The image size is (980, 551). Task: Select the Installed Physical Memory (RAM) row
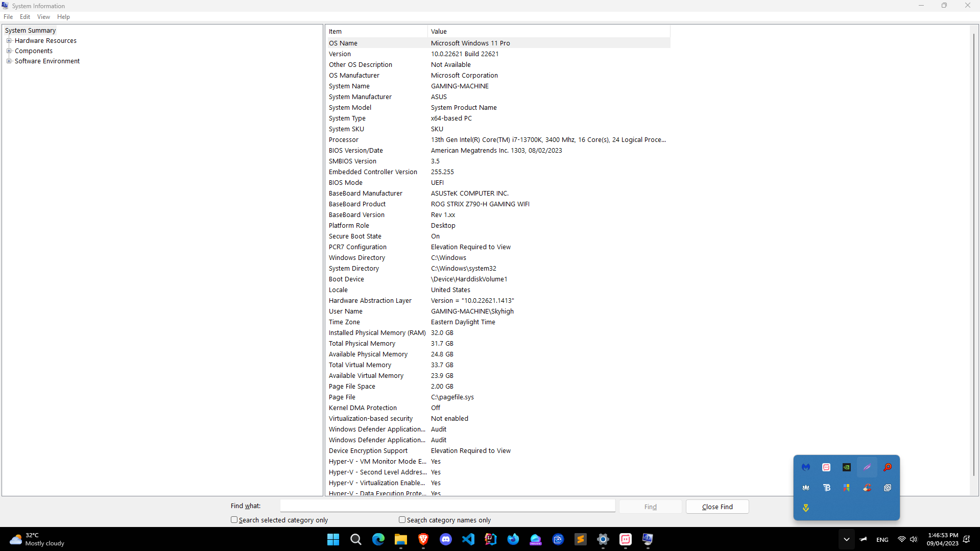(498, 333)
